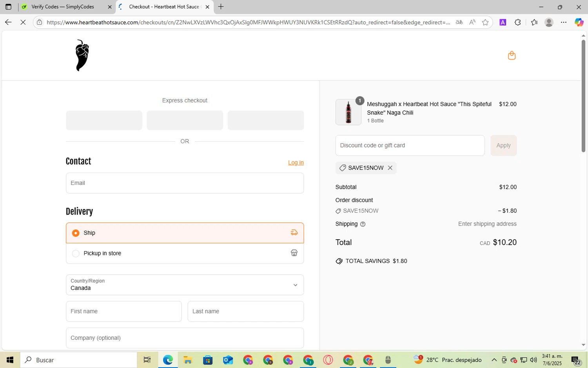
Task: Click the Apply discount button
Action: coord(503,146)
